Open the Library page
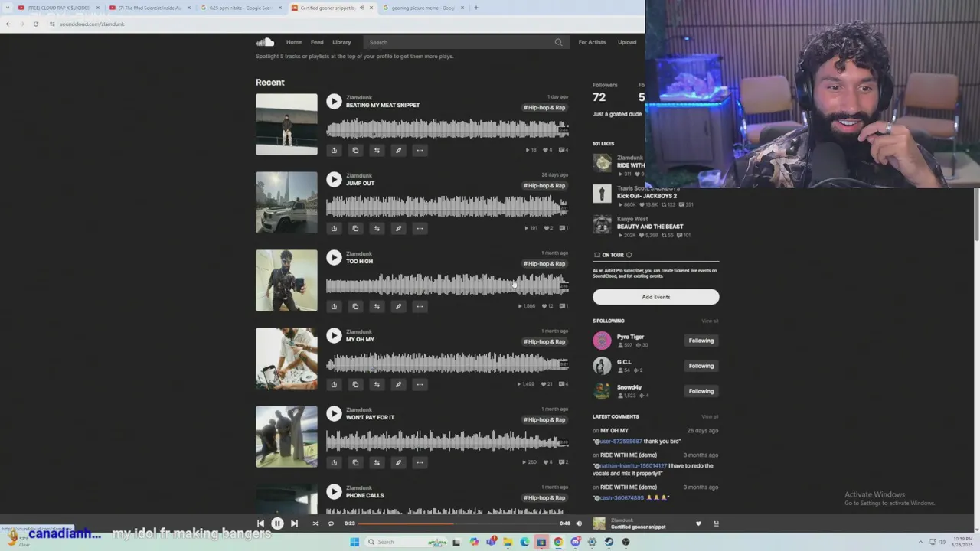 coord(341,42)
